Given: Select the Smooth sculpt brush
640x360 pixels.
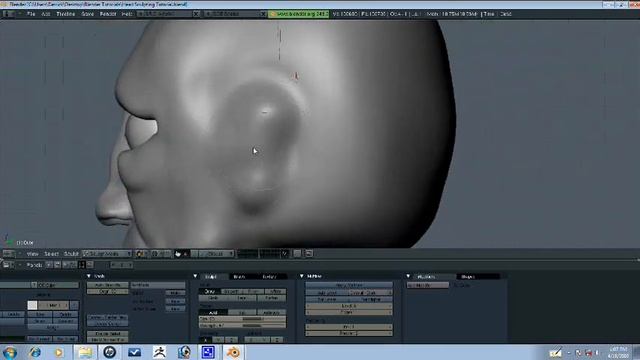Looking at the screenshot, I should coord(231,291).
